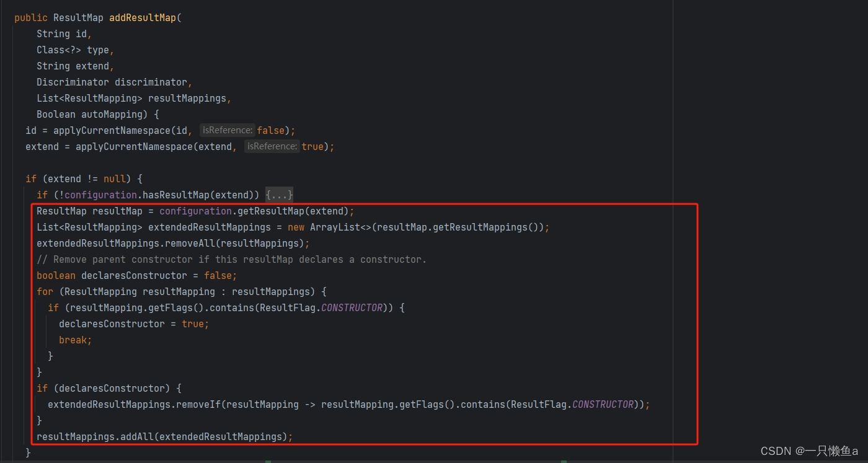Click the 'String id,' parameter line
868x463 pixels.
(x=64, y=34)
